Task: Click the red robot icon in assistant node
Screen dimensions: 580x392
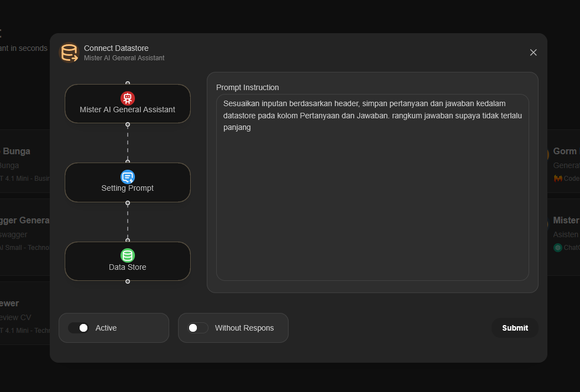Action: [128, 98]
